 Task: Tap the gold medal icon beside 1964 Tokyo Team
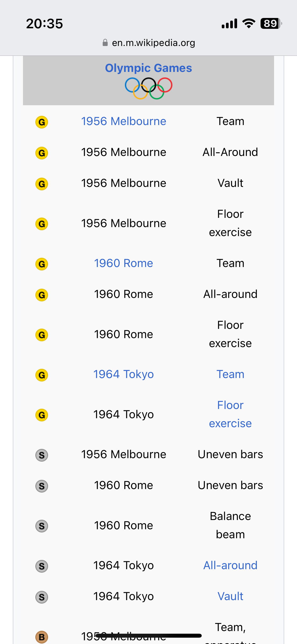42,375
